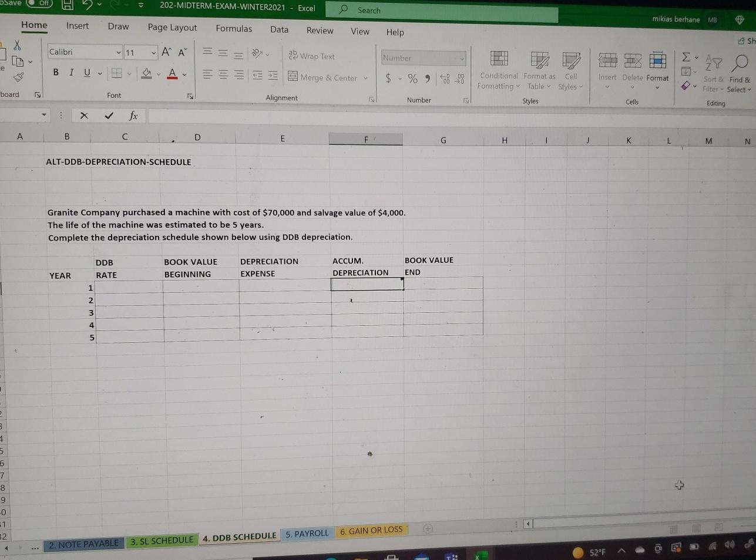Click the Find & Select button
Screen dimensions: 756x560
(740, 73)
